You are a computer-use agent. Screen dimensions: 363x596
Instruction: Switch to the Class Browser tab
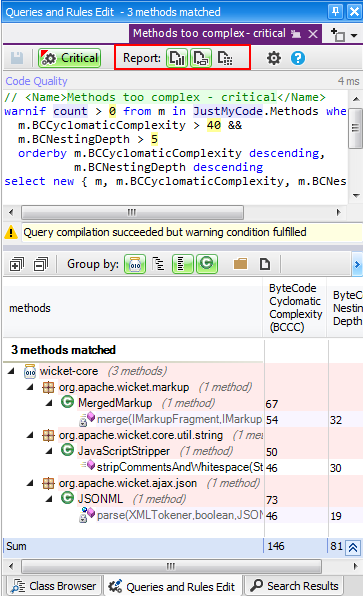[54, 586]
